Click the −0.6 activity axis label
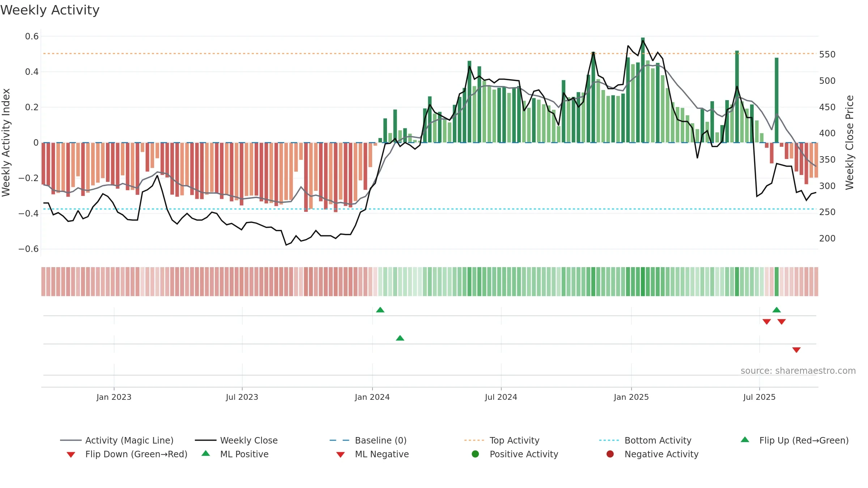The width and height of the screenshot is (868, 488). click(x=29, y=249)
